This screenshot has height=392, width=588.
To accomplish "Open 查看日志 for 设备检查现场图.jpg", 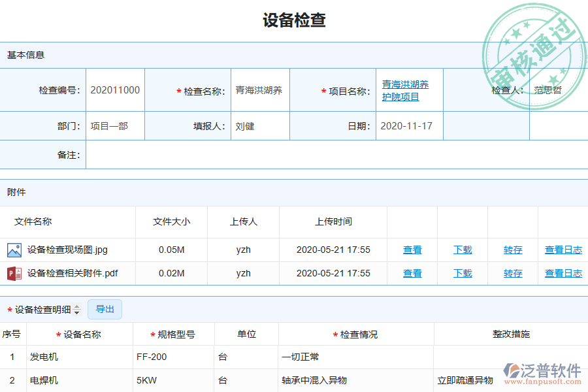I will [563, 250].
